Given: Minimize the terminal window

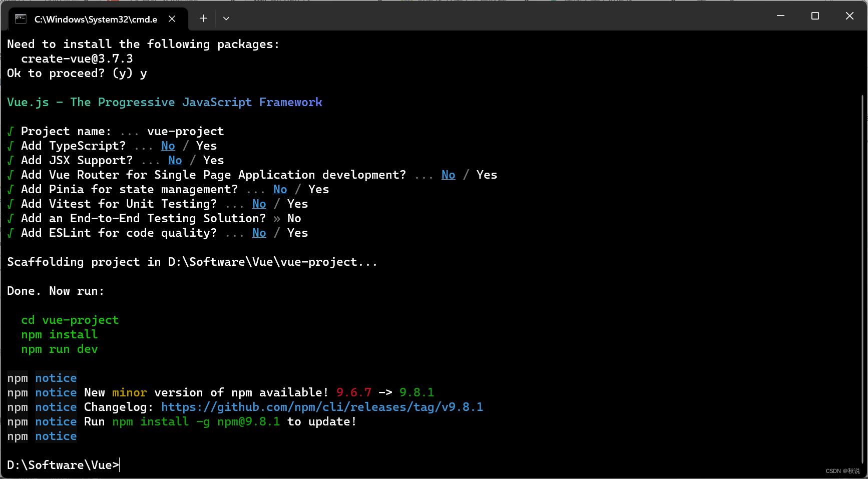Looking at the screenshot, I should click(780, 16).
